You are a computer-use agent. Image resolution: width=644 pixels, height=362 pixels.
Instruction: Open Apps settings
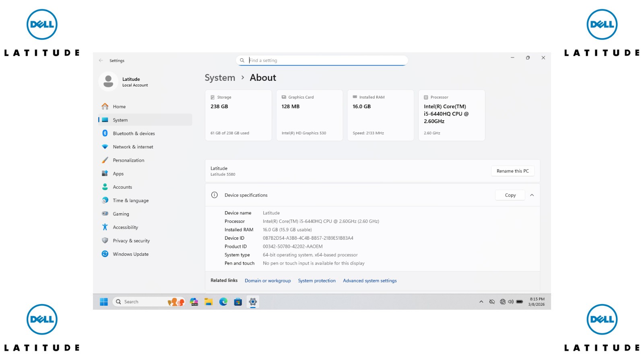tap(145, 174)
